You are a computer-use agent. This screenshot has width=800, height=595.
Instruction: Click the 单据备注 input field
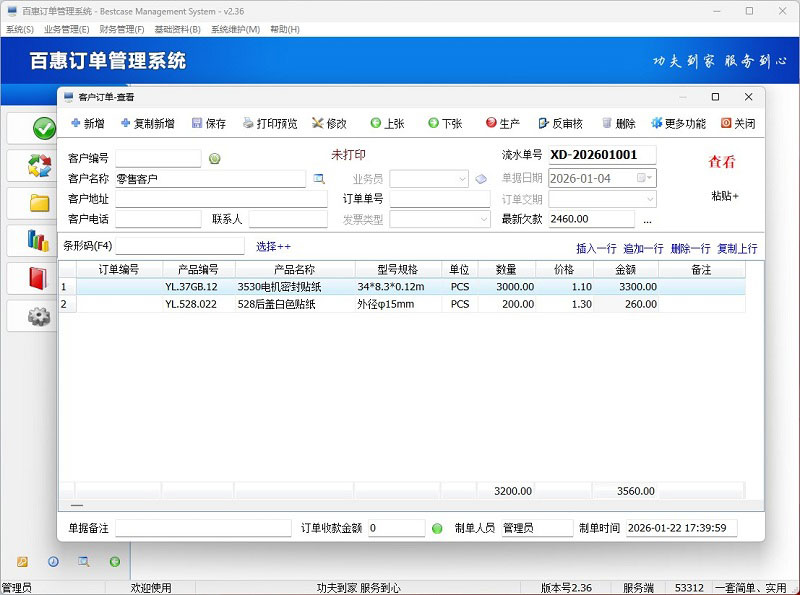click(203, 528)
